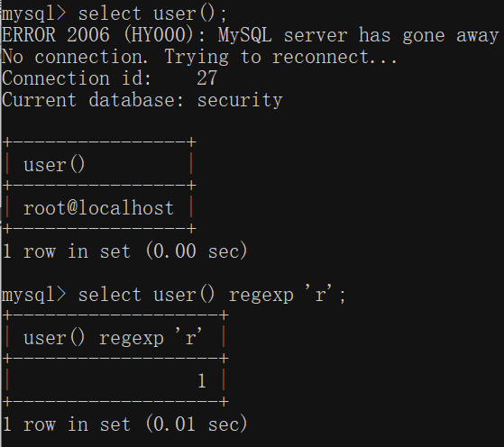The height and width of the screenshot is (447, 504).
Task: Click the bottom border of the second result table
Action: click(x=115, y=401)
